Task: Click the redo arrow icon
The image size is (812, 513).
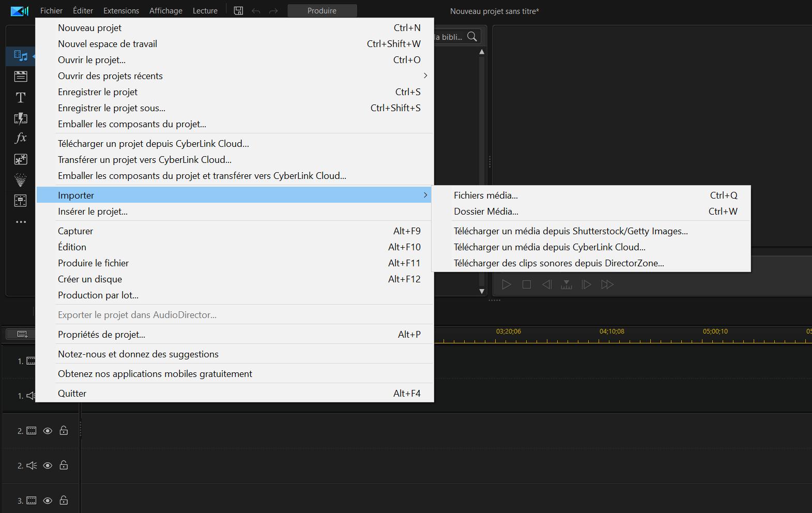Action: (x=273, y=11)
